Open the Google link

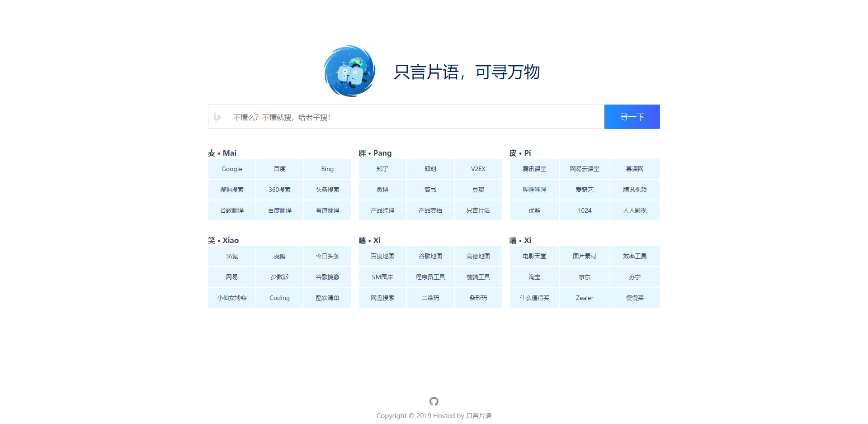(x=232, y=169)
